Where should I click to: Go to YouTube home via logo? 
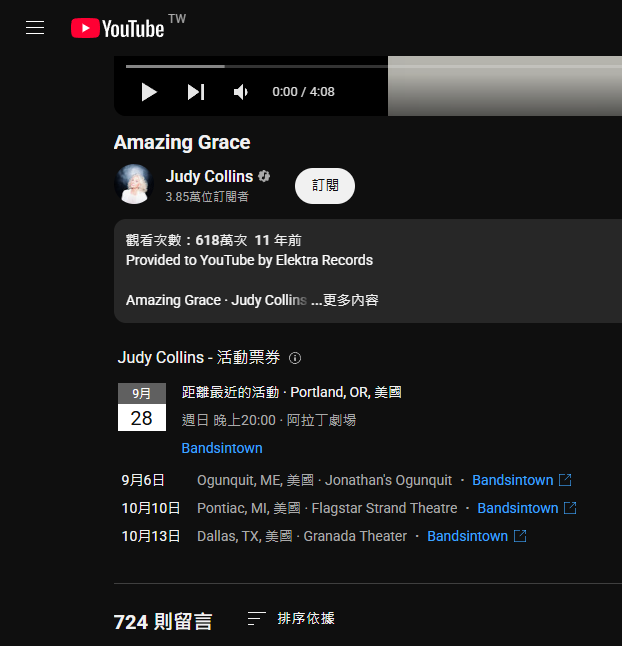[x=117, y=28]
